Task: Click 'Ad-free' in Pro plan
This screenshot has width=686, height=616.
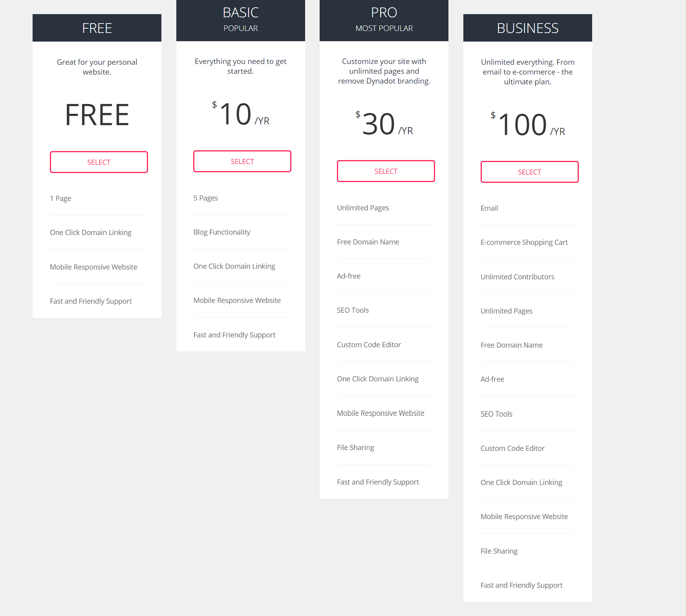Action: [349, 276]
